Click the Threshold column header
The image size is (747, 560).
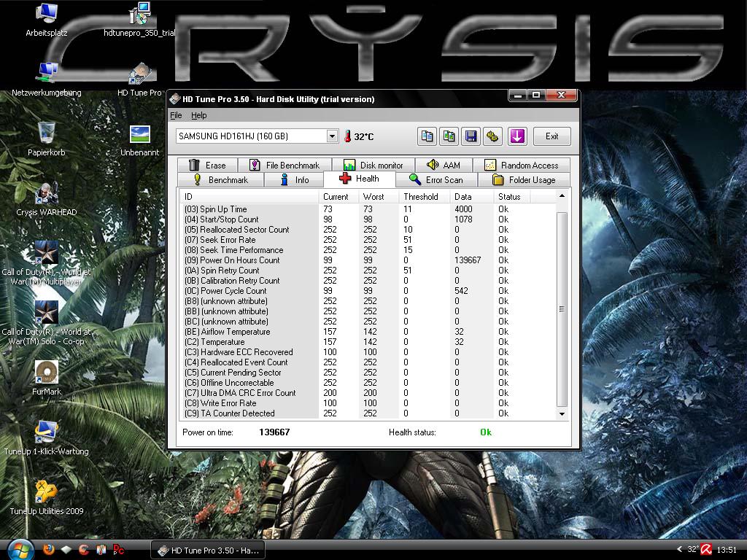point(424,197)
